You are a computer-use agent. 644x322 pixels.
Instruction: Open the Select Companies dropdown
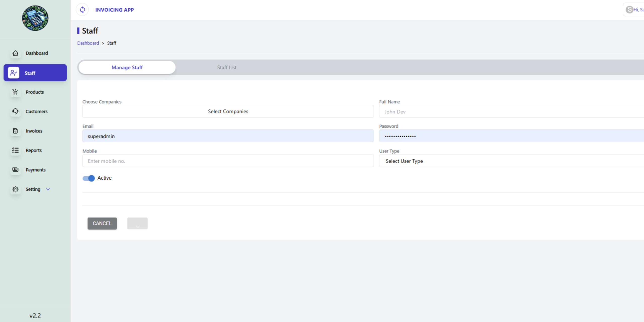pos(228,111)
